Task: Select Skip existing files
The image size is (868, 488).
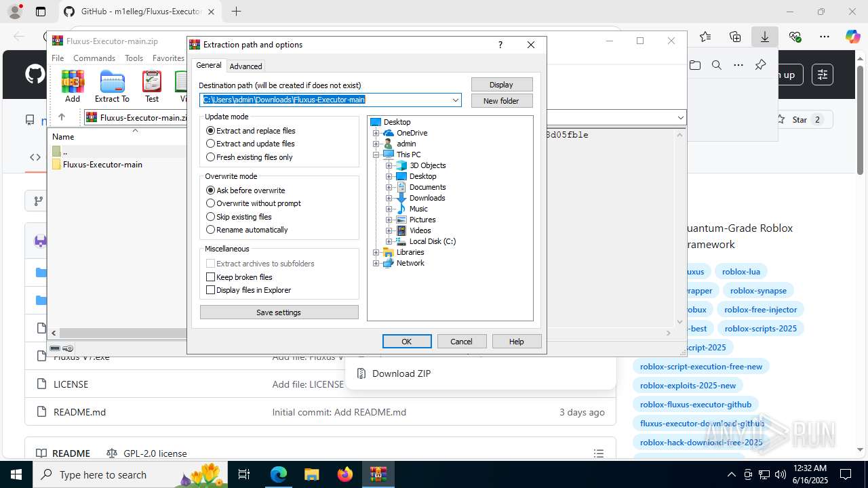Action: click(x=239, y=217)
